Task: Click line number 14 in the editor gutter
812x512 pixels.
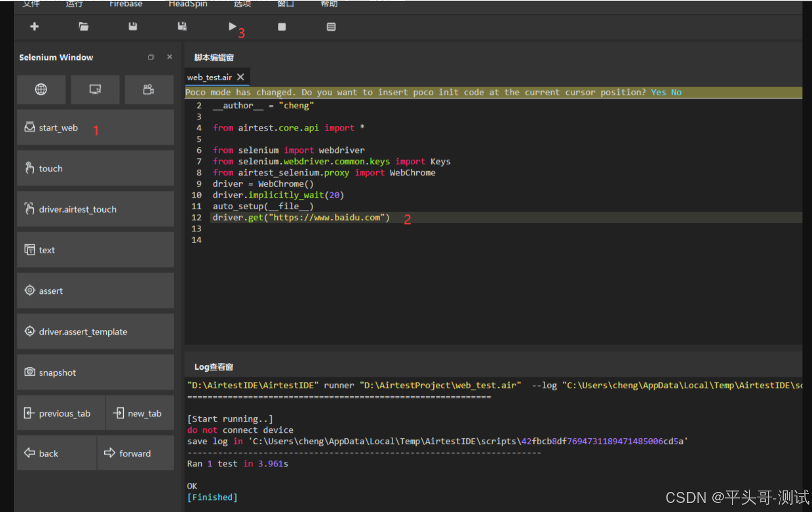Action: [197, 240]
